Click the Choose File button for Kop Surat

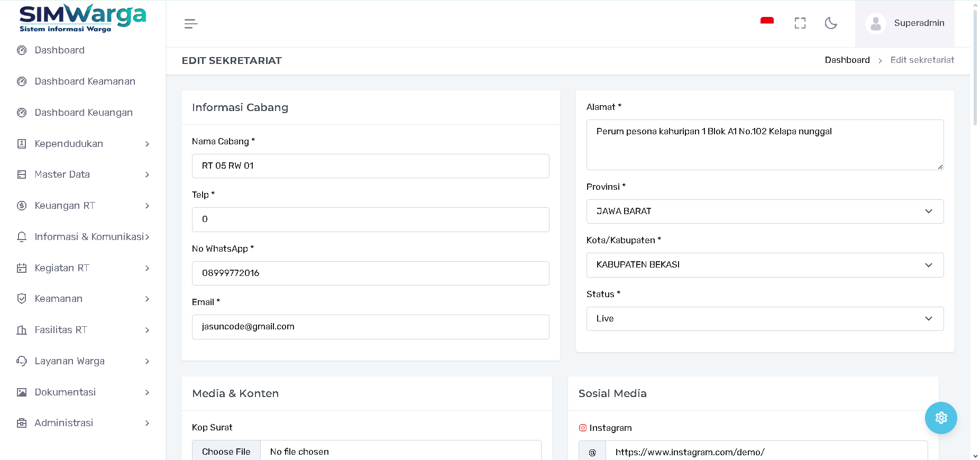point(226,452)
